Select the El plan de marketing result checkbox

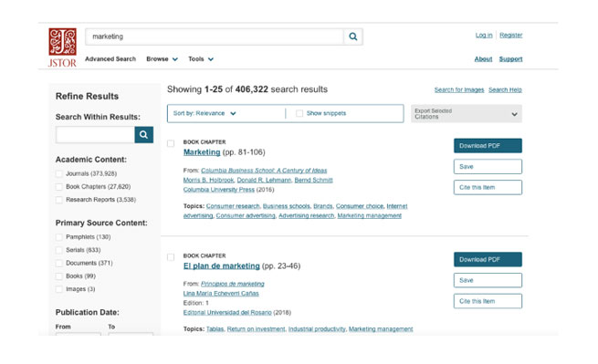[171, 257]
